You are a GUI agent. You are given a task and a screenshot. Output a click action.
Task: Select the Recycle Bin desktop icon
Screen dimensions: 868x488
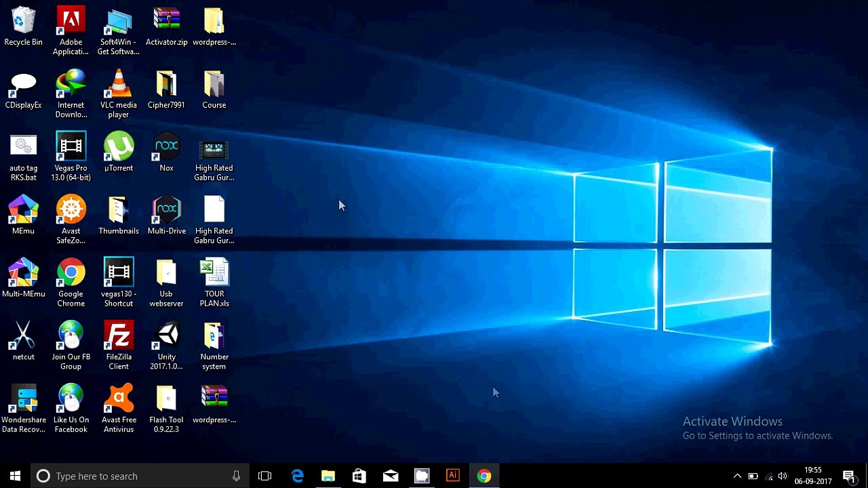23,27
